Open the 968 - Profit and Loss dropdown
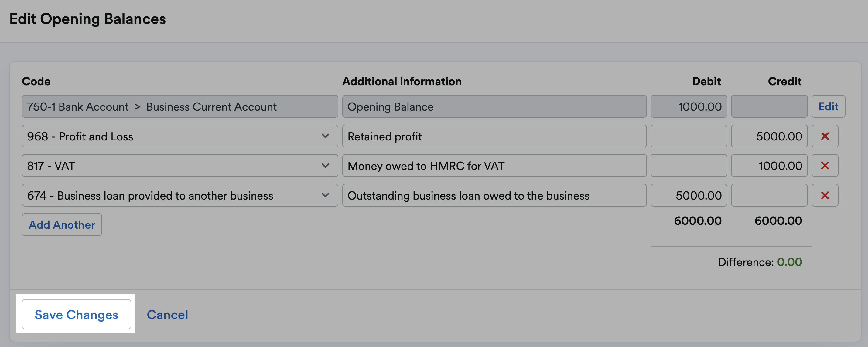This screenshot has height=347, width=868. tap(180, 136)
